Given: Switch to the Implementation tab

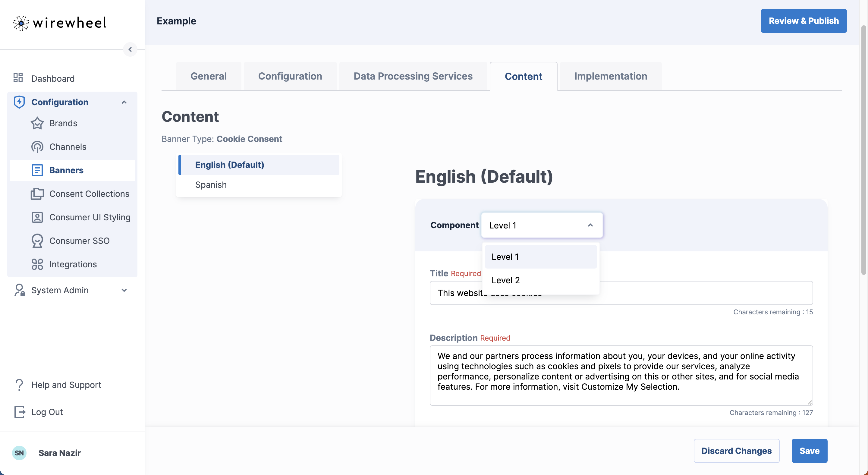Looking at the screenshot, I should click(x=610, y=76).
